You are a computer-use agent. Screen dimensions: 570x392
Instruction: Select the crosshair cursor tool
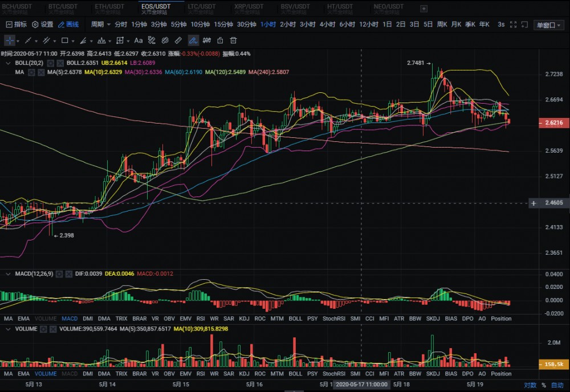tap(10, 40)
